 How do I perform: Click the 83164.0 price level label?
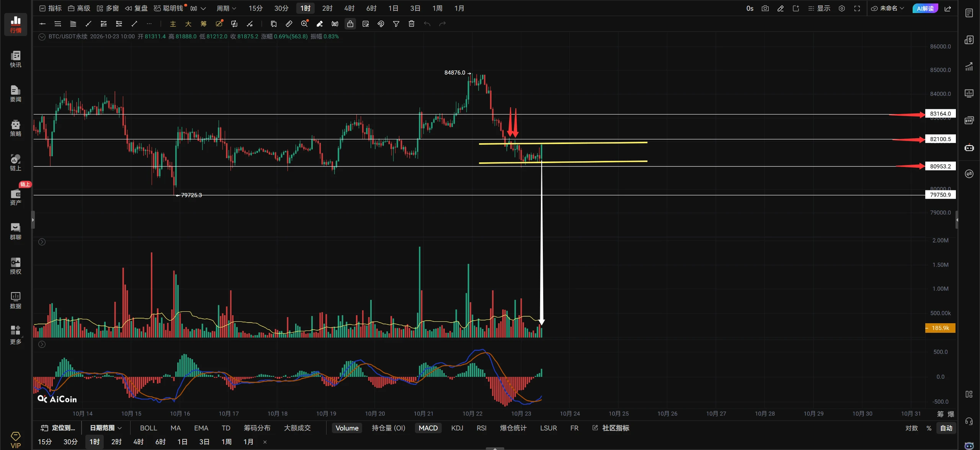point(940,113)
